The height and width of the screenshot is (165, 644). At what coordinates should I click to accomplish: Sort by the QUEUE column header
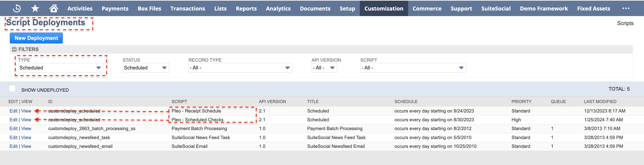(558, 102)
